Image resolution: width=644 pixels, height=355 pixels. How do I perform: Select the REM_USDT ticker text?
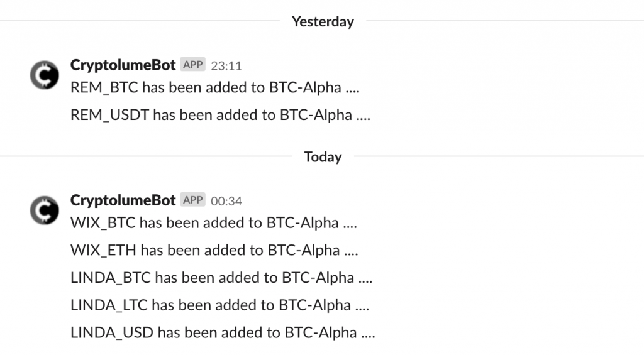[x=110, y=115]
